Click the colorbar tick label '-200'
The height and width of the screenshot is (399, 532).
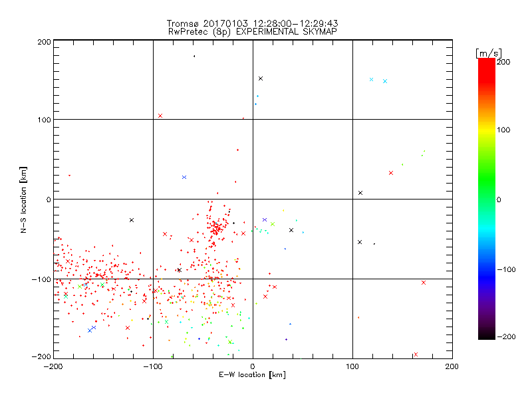506,336
